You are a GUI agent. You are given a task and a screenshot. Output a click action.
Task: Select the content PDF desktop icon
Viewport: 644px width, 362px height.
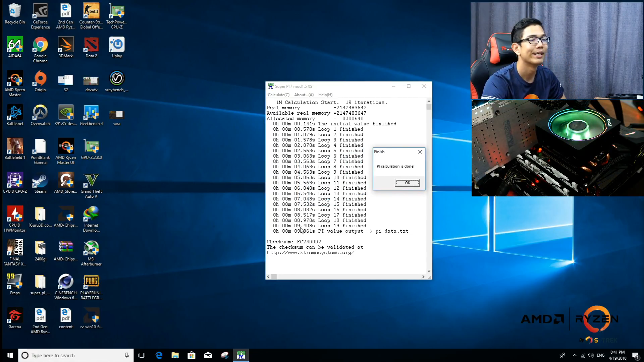[66, 318]
